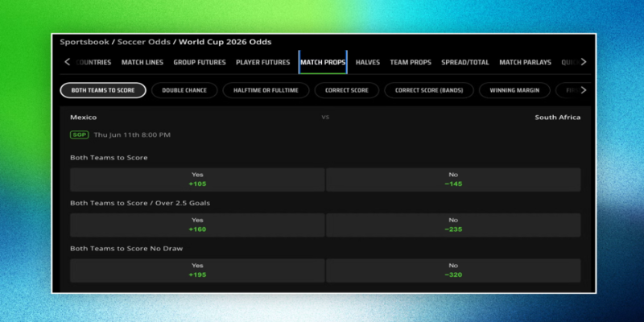Screen dimensions: 644x322
Task: Bet Yes +105 on Both Teams to Score
Action: click(197, 180)
